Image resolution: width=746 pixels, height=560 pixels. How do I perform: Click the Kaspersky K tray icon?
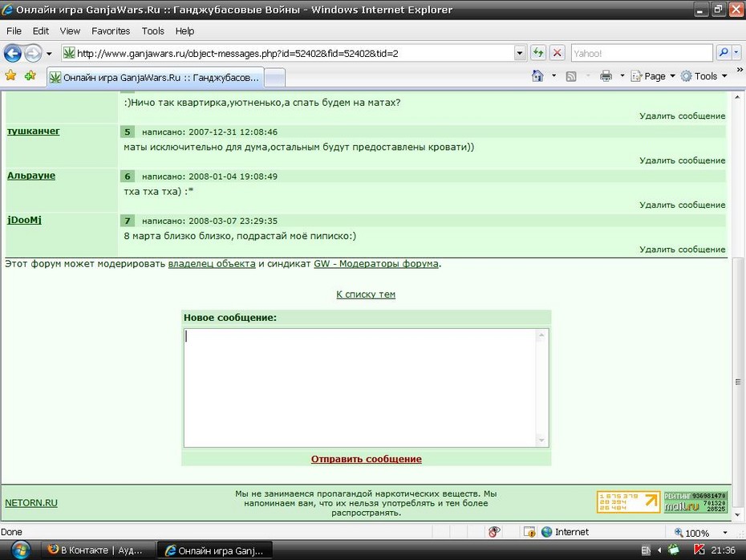click(x=699, y=550)
